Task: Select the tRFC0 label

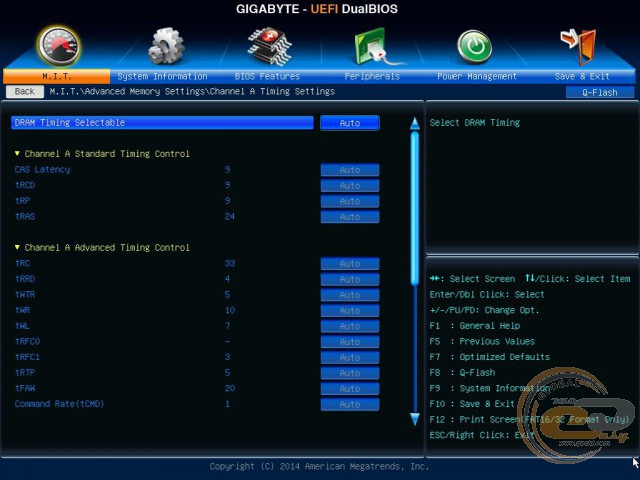Action: pos(27,341)
